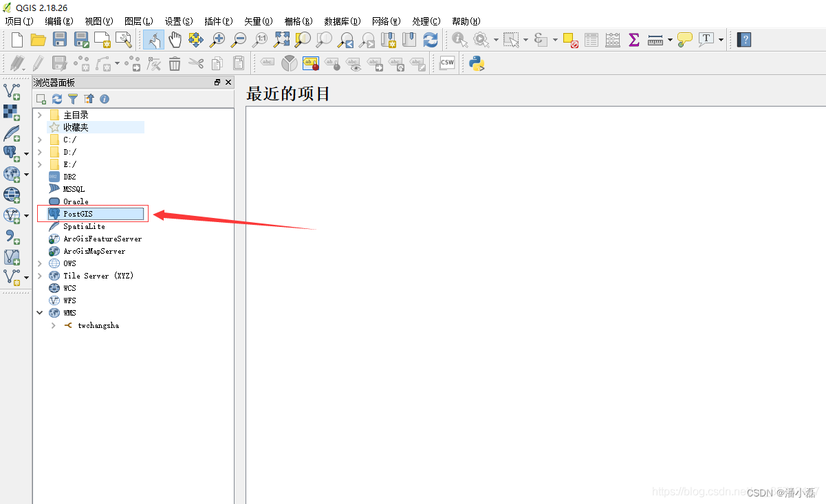
Task: Open the dropdown next to Select Features tool
Action: [x=525, y=40]
